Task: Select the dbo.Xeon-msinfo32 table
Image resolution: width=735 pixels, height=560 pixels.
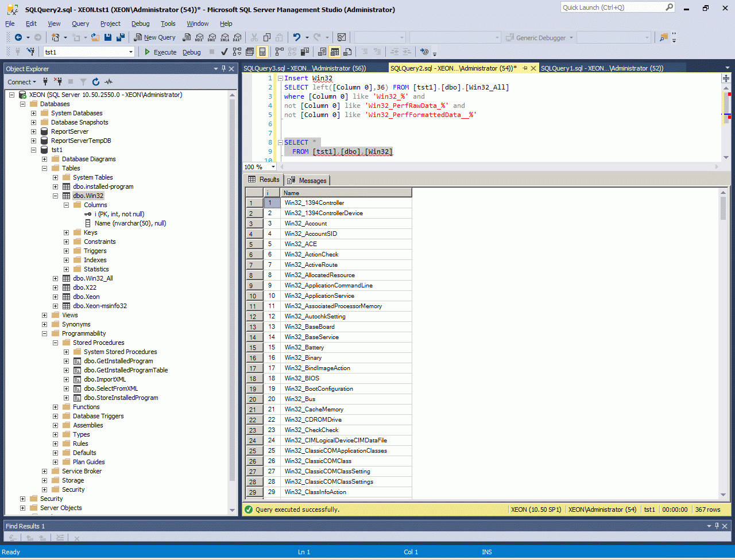Action: 100,306
